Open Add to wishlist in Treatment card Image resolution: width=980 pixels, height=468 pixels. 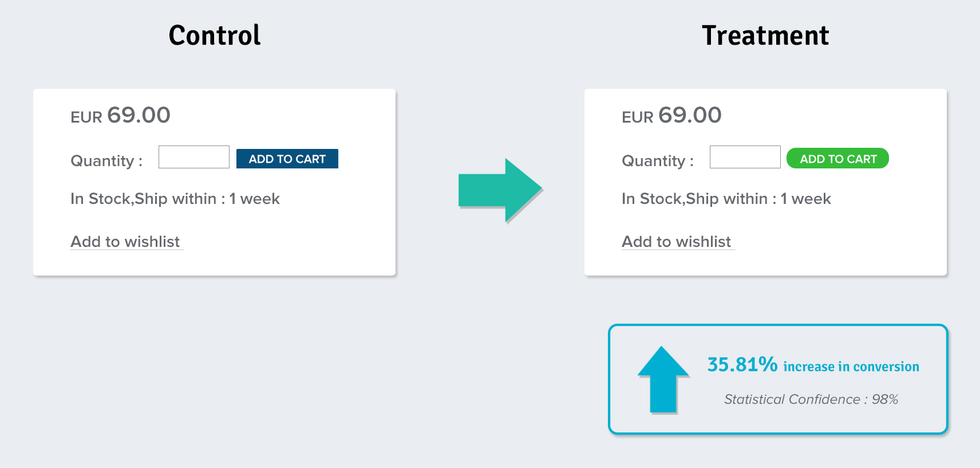(677, 242)
